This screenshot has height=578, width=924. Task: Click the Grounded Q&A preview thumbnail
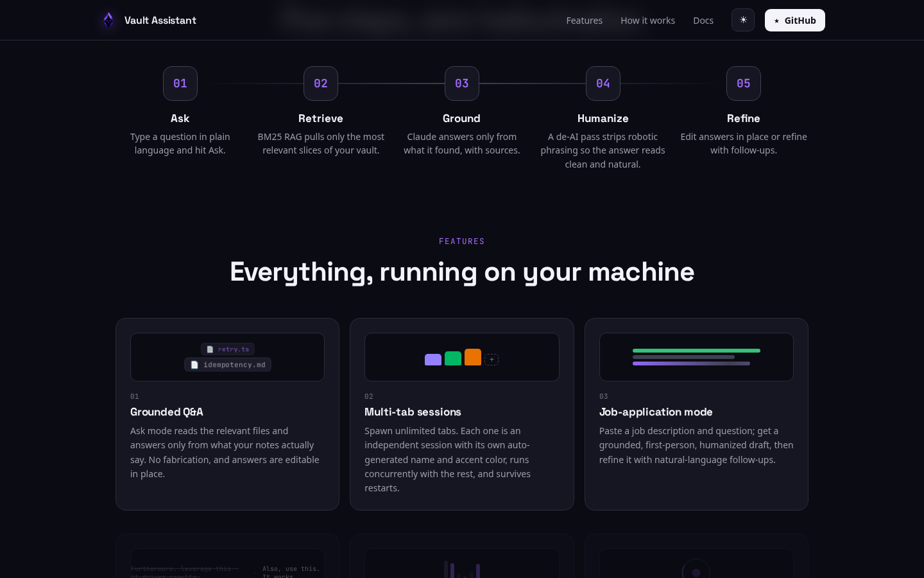click(227, 357)
